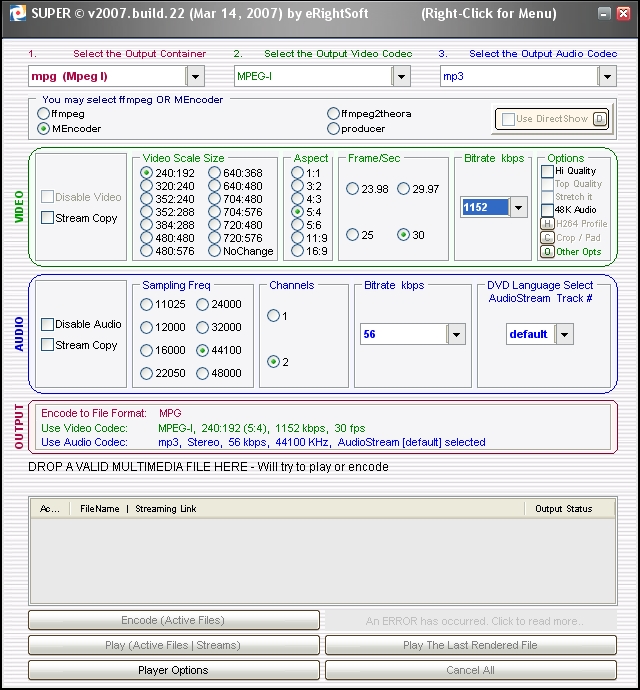The image size is (640, 690).
Task: Set aspect ratio to 16:9
Action: click(298, 251)
